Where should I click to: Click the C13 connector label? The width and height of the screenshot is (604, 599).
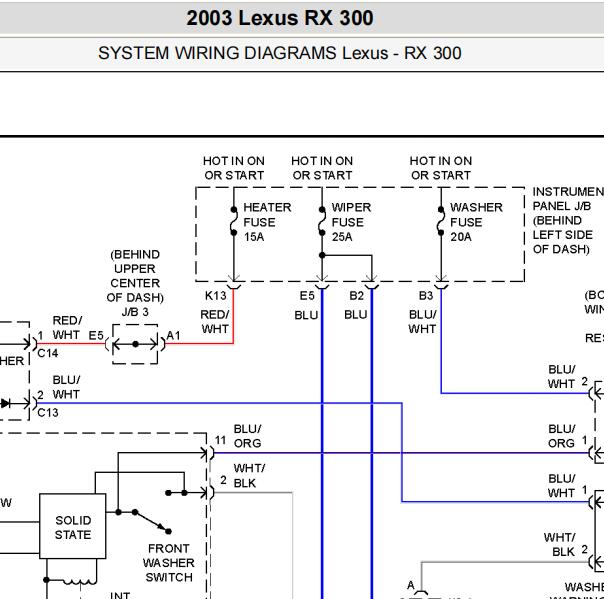pos(48,413)
